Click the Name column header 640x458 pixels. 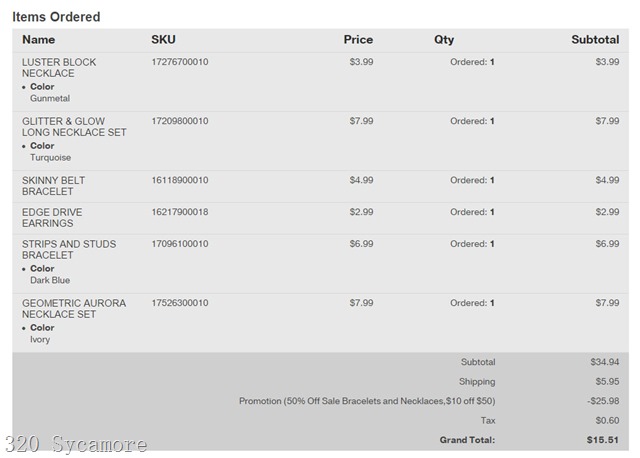point(39,40)
